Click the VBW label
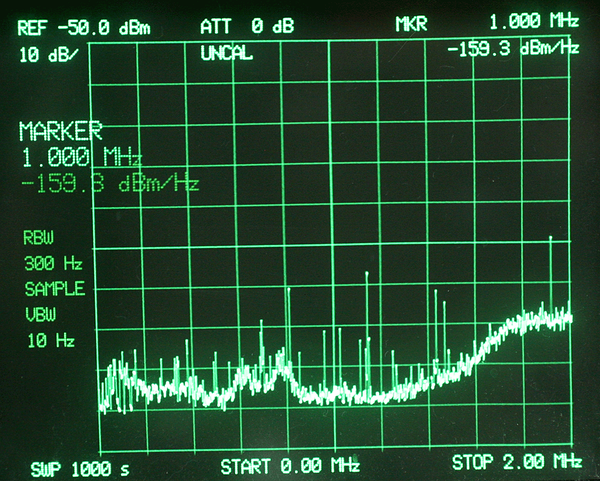This screenshot has height=481, width=600. pos(41,315)
